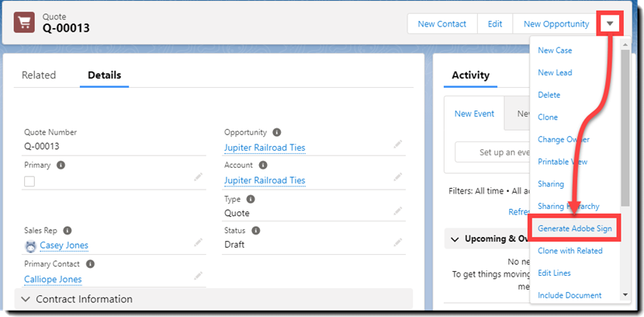Click info icon next to Sales Rep label
The height and width of the screenshot is (317, 644).
(x=68, y=230)
